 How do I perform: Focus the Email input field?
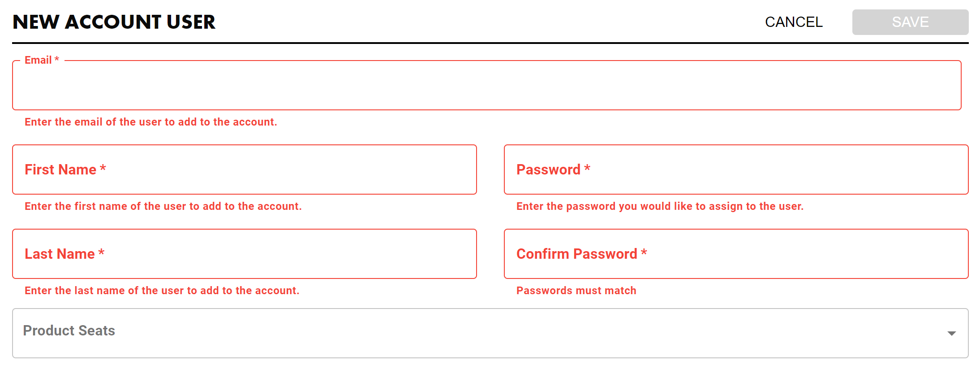[486, 86]
